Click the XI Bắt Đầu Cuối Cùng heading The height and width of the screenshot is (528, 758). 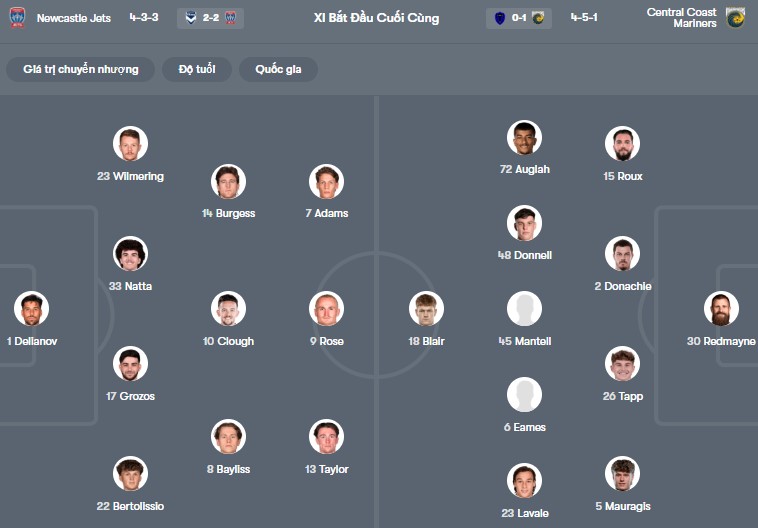pyautogui.click(x=375, y=18)
